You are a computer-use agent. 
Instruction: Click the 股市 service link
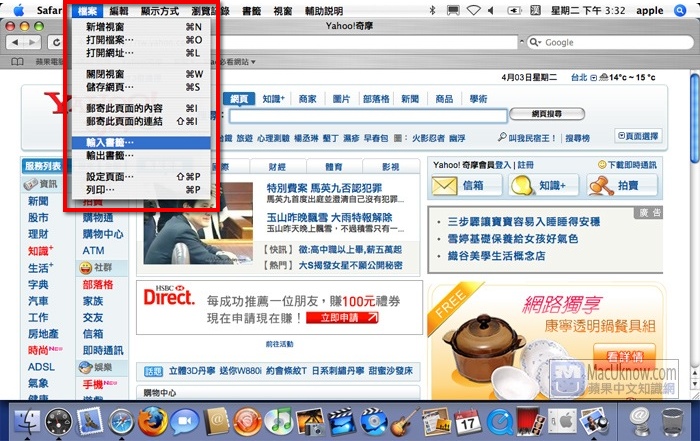point(38,217)
